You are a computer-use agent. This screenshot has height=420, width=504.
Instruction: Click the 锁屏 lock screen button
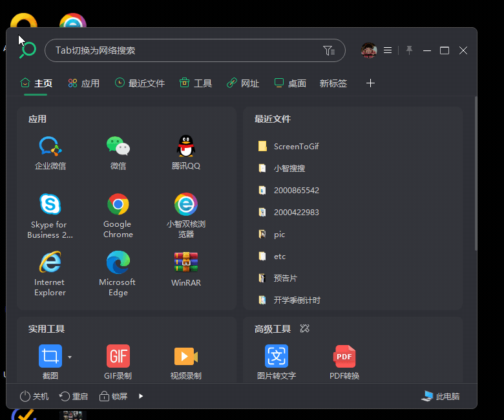113,396
